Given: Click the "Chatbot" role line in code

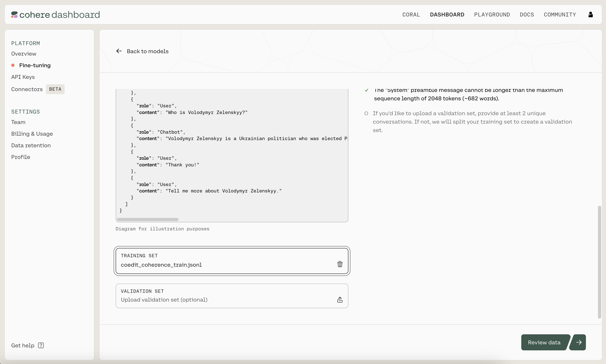Looking at the screenshot, I should click(x=161, y=132).
